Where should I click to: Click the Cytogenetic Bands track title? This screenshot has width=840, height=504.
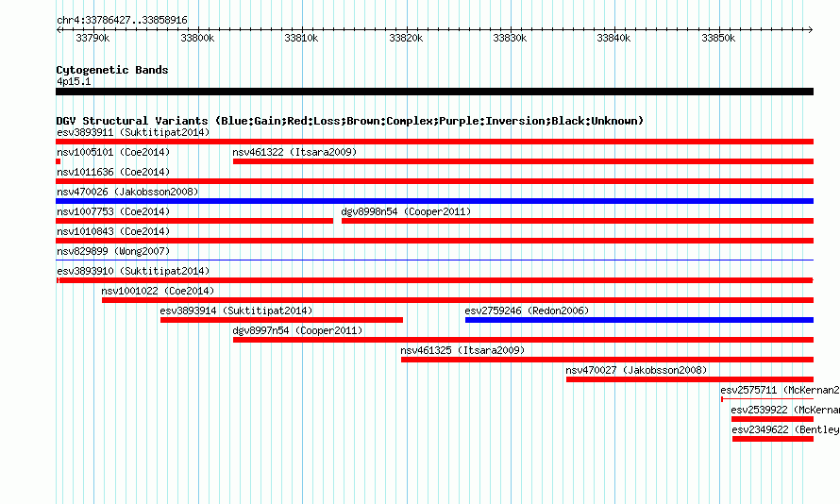(112, 70)
